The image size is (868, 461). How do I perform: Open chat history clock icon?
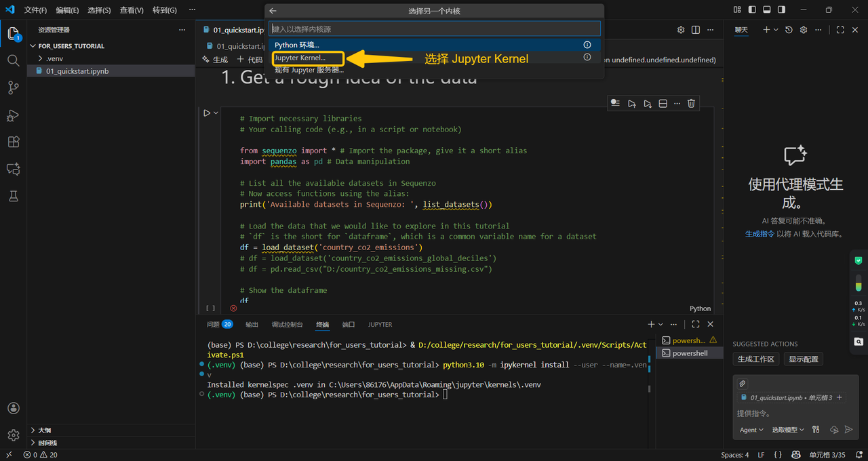(x=789, y=30)
